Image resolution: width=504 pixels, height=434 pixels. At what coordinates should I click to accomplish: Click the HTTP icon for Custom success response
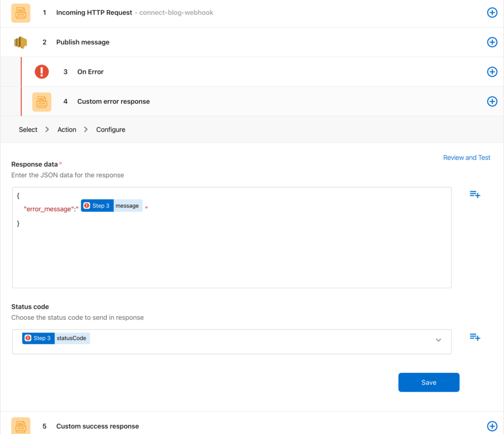[21, 426]
